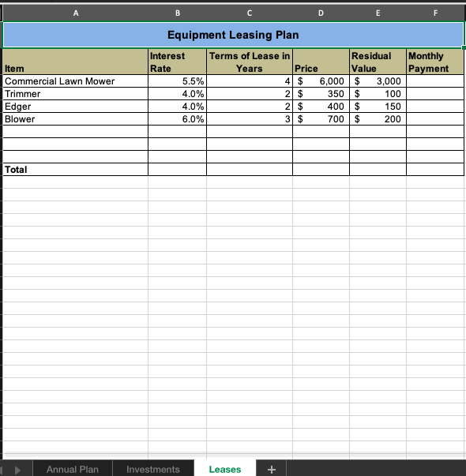
Task: Click the Trimmer lease term cell
Action: [x=250, y=94]
